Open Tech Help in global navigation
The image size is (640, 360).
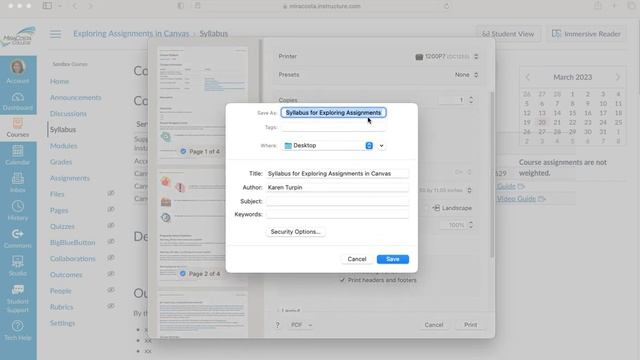click(18, 331)
